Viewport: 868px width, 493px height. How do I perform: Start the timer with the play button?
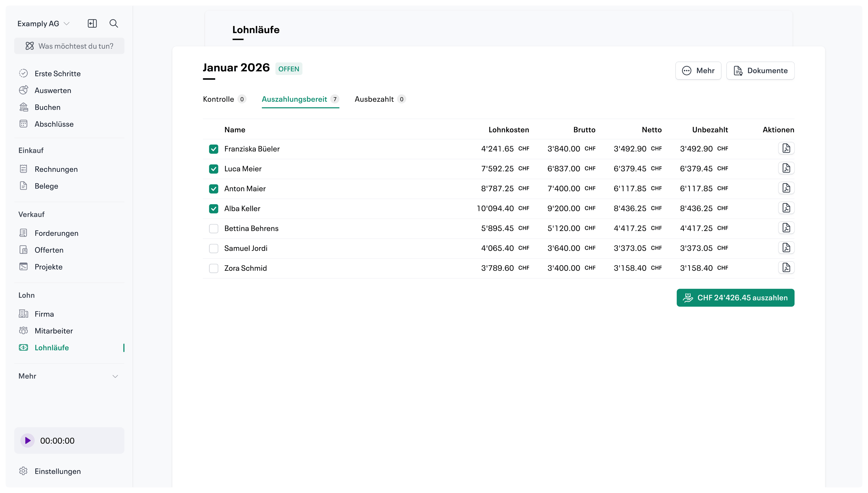[x=28, y=441]
